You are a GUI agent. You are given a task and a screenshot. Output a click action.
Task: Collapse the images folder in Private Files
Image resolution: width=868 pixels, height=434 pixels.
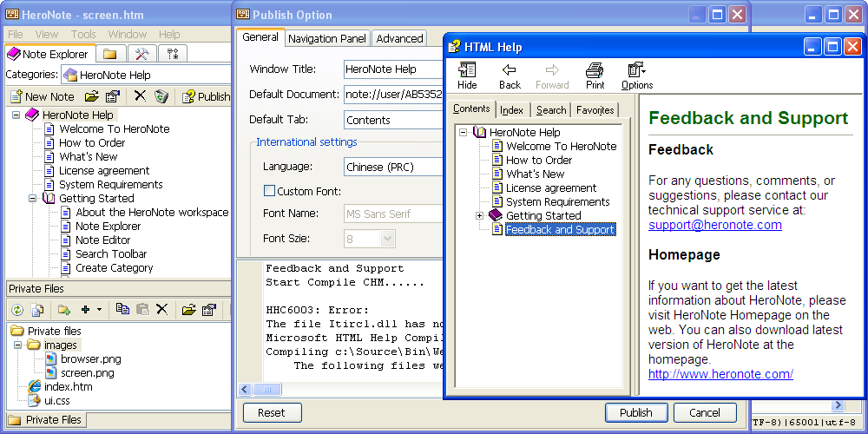[17, 345]
